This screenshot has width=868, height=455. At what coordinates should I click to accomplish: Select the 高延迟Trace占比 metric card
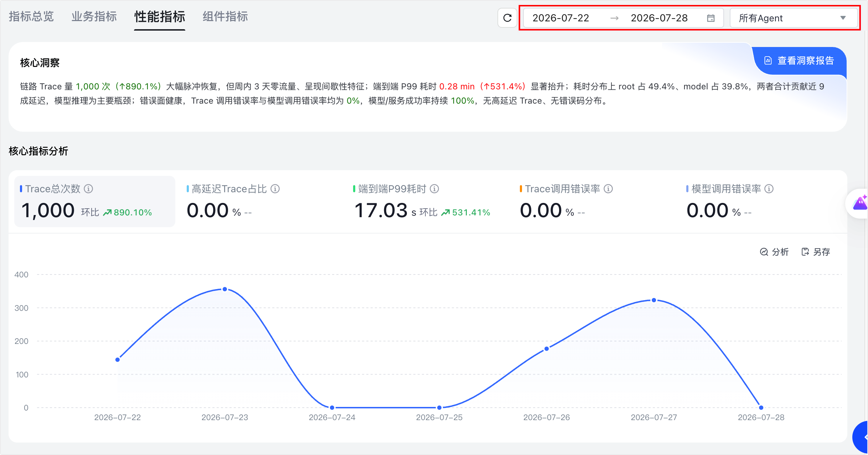pos(262,202)
